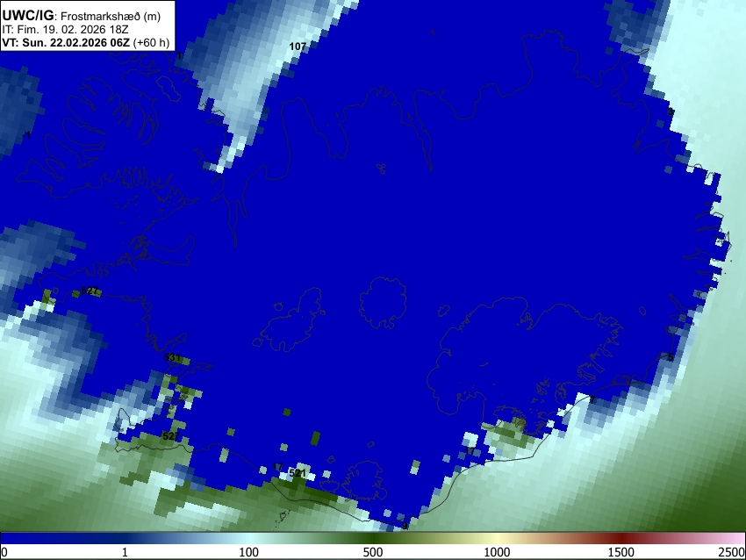This screenshot has width=746, height=560.
Task: Click the legend scale label '500'
Action: click(x=373, y=552)
